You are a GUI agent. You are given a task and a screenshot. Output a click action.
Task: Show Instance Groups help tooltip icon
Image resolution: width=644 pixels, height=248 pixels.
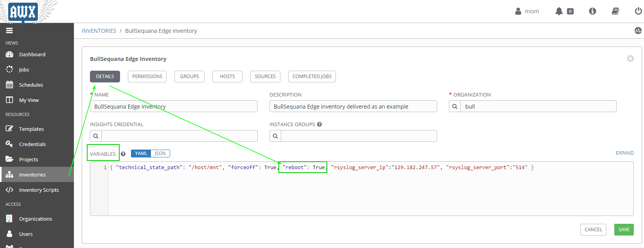(319, 124)
